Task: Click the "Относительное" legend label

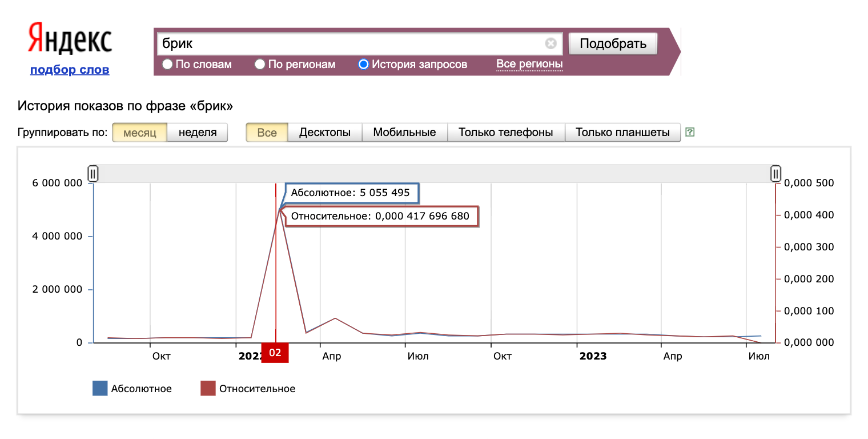Action: (x=258, y=389)
